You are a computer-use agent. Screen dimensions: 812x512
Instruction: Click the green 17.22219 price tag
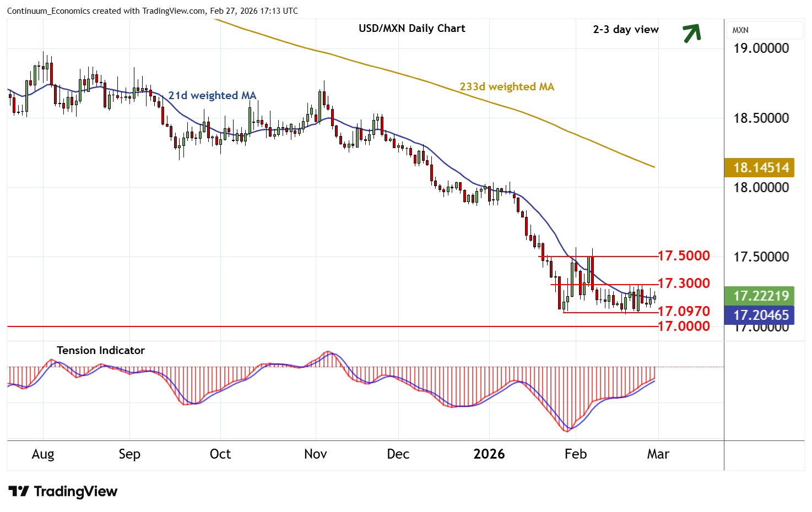pos(760,296)
